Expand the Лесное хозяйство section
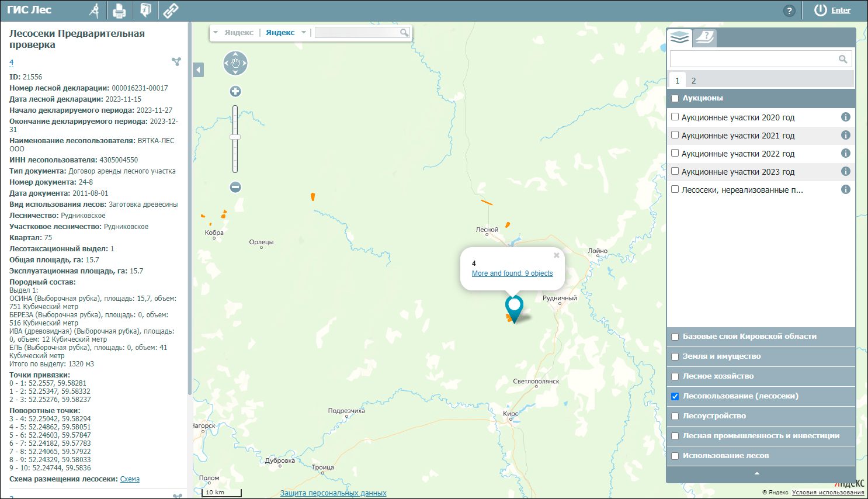Image resolution: width=868 pixels, height=499 pixels. tap(761, 376)
